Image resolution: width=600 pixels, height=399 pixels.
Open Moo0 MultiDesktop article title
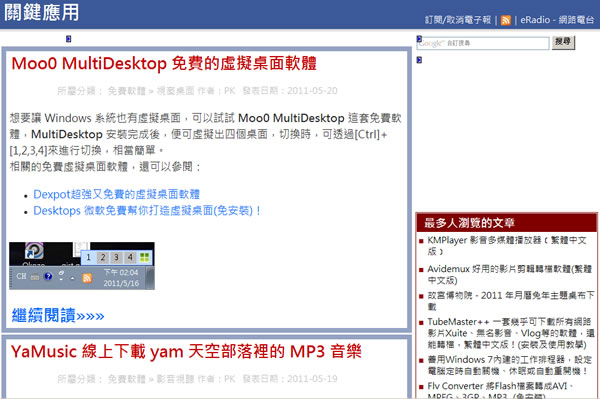coord(164,63)
